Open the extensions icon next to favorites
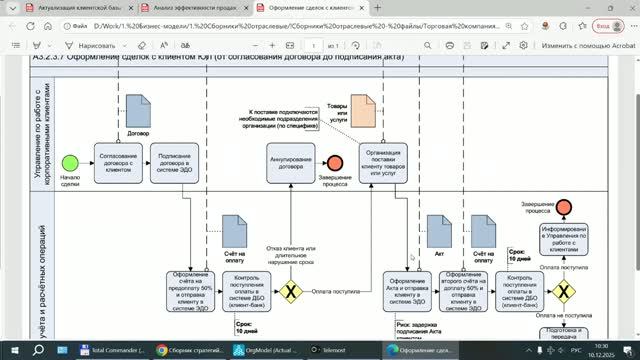640x360 pixels. [x=563, y=26]
